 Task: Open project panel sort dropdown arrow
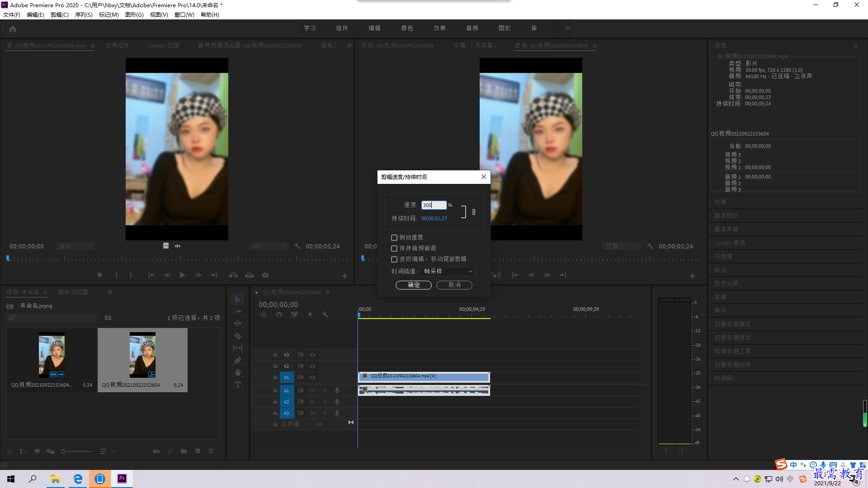tap(114, 451)
